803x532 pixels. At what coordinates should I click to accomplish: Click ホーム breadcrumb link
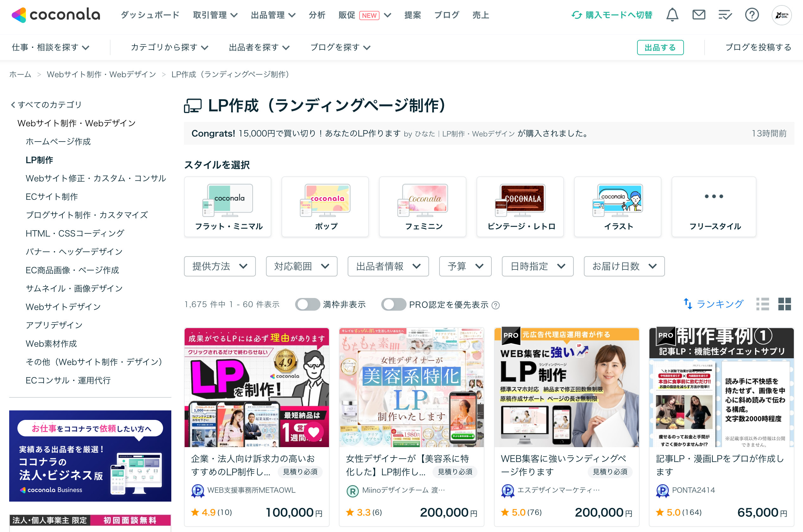20,74
